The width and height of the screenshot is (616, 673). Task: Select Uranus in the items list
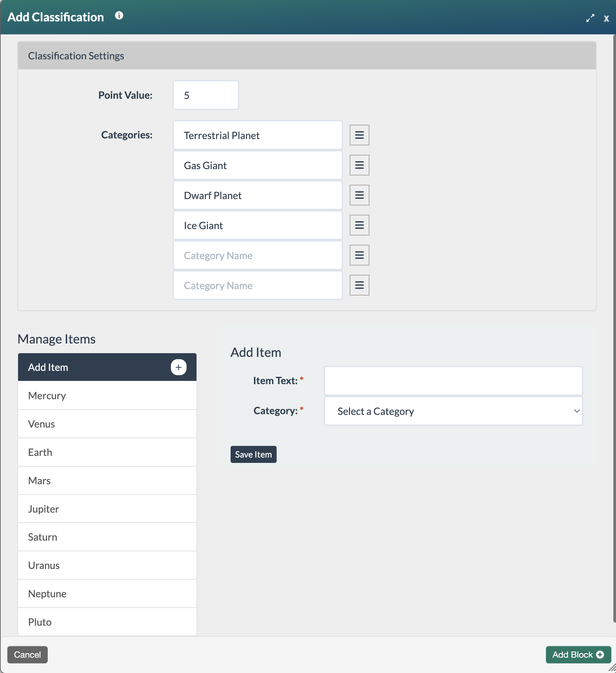(107, 566)
